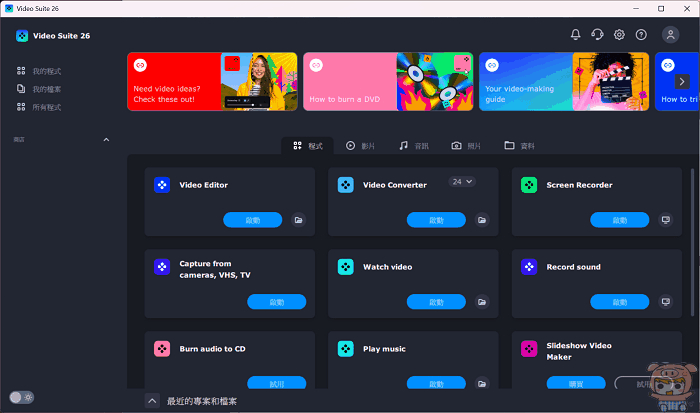Screen dimensions: 700x413
Task: Open the version 24 dropdown on Video Converter
Action: (x=462, y=182)
